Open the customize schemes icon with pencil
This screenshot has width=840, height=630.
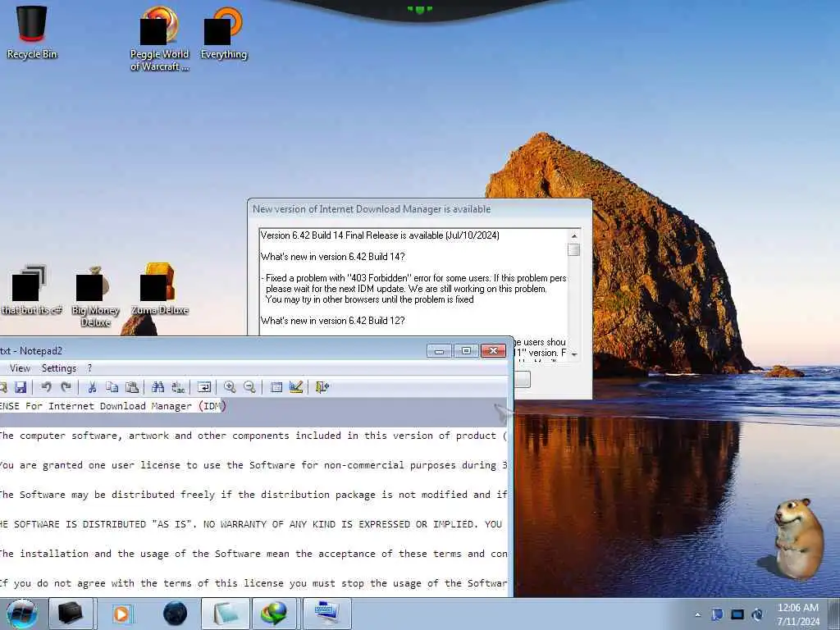(x=296, y=387)
